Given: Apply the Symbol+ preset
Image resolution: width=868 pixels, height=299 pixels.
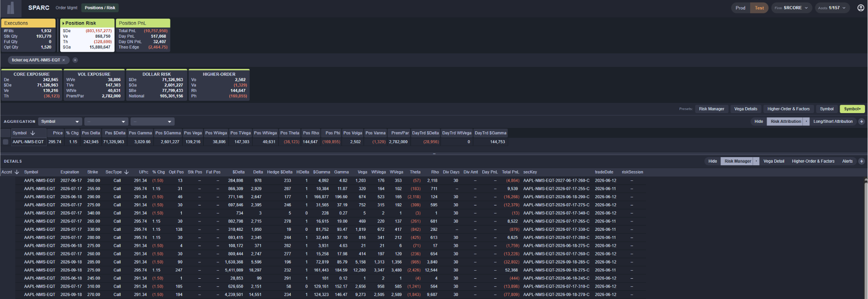Looking at the screenshot, I should click(x=852, y=109).
